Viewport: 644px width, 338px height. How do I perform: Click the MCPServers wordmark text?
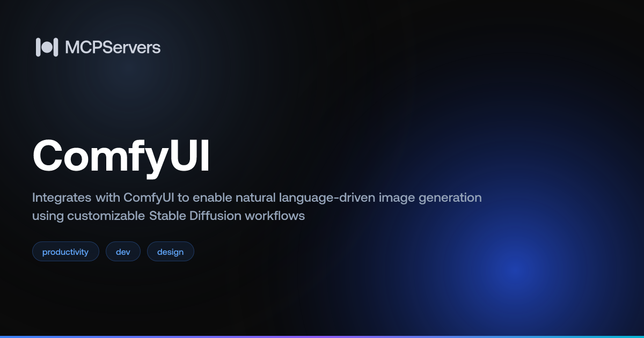[113, 47]
